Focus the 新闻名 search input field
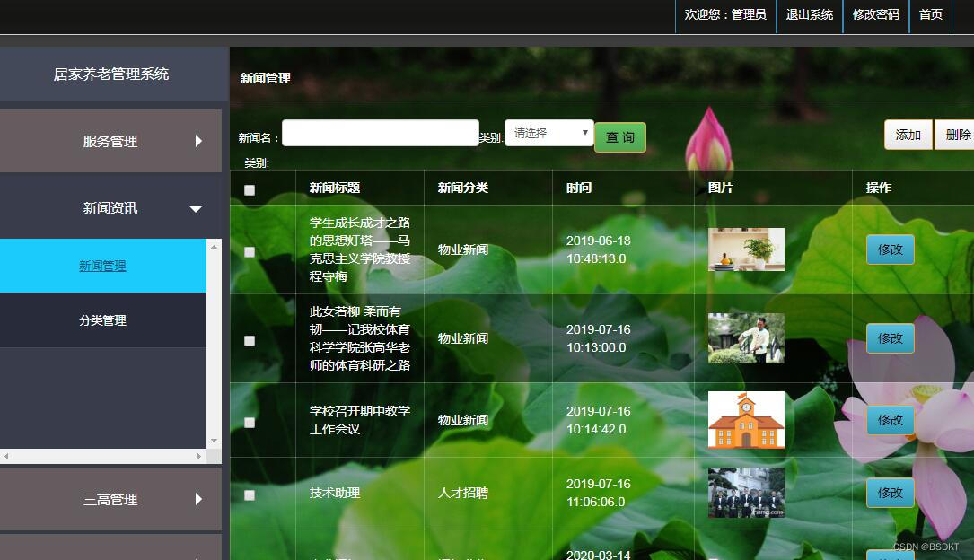The width and height of the screenshot is (974, 560). coord(380,133)
